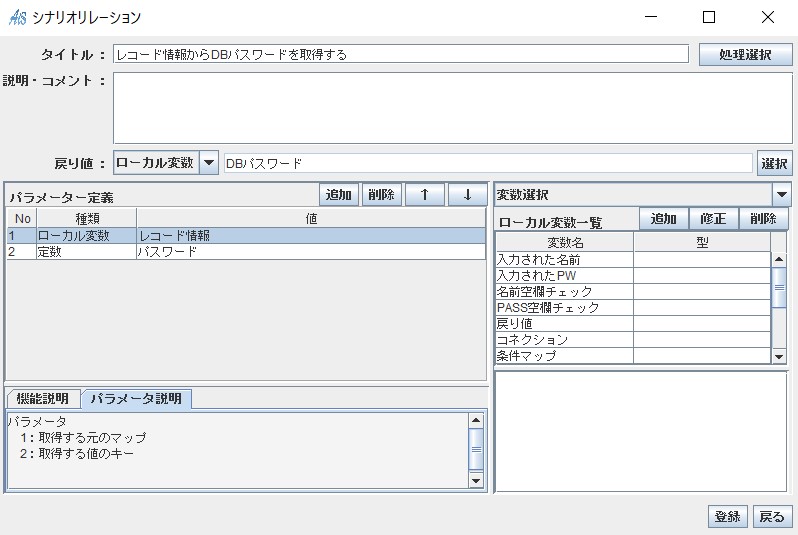This screenshot has height=535, width=798.
Task: Click the variable list scrollbar thumb
Action: pos(779,288)
